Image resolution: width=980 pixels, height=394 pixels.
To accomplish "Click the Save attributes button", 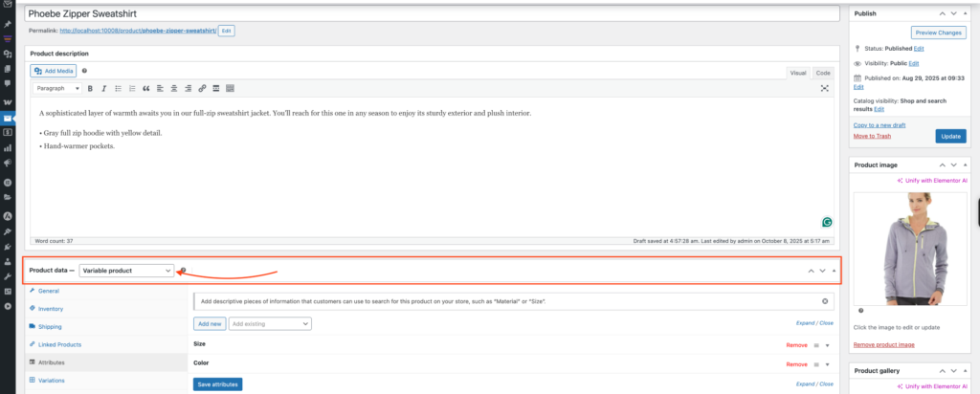I will [217, 384].
